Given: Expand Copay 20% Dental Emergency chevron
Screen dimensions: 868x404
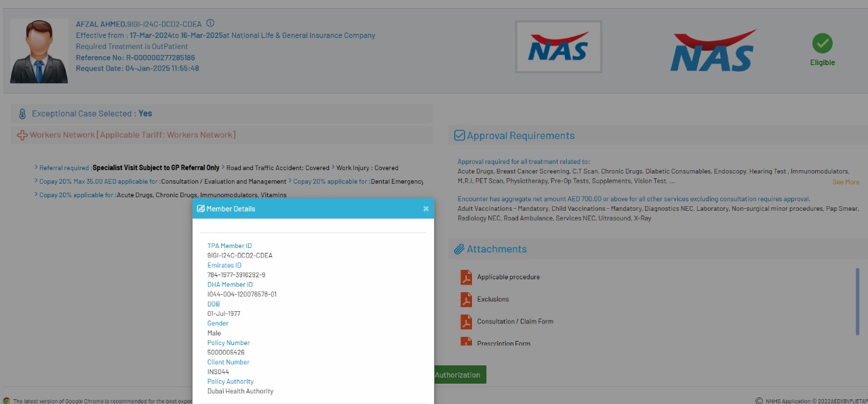Looking at the screenshot, I should tap(290, 181).
